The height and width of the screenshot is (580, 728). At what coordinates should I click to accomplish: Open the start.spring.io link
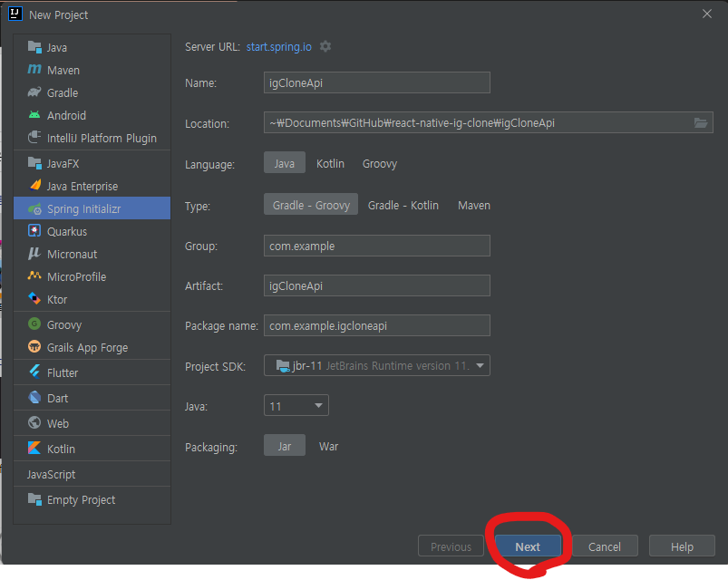[278, 47]
